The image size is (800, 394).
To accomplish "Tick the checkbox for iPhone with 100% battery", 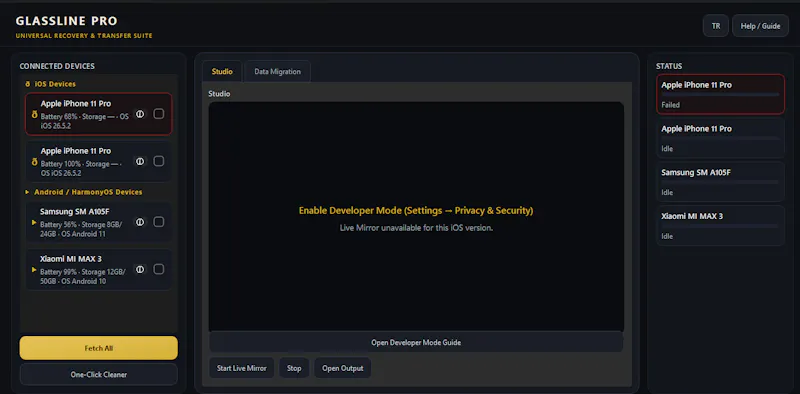I will [x=159, y=161].
